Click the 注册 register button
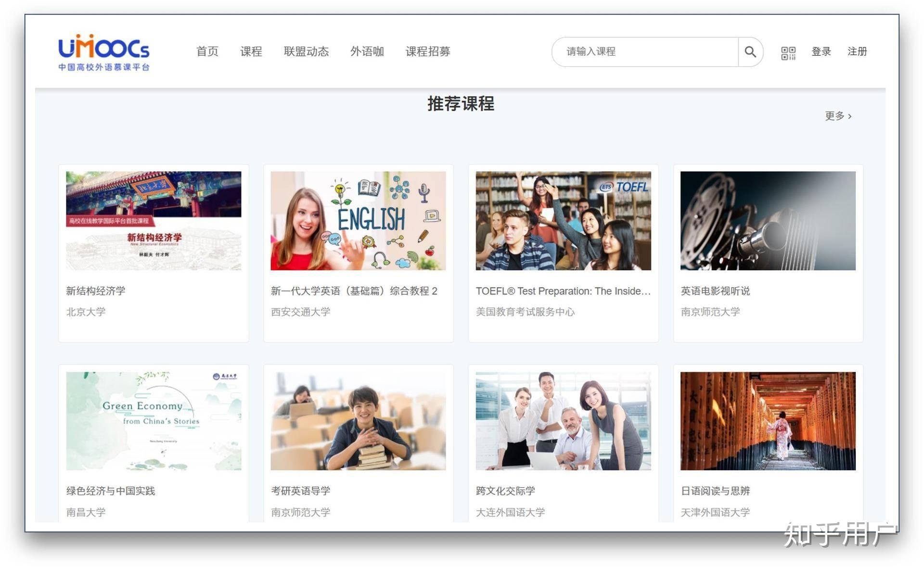Image resolution: width=924 pixels, height=567 pixels. pos(857,51)
